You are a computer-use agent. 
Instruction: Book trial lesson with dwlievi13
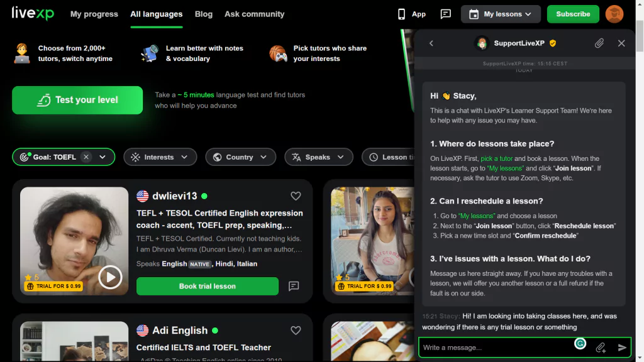(x=208, y=286)
